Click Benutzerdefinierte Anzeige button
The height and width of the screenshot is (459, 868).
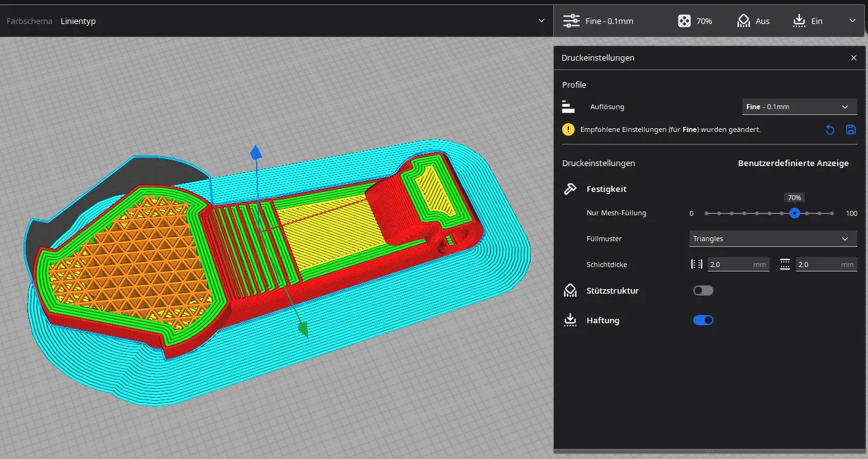793,163
